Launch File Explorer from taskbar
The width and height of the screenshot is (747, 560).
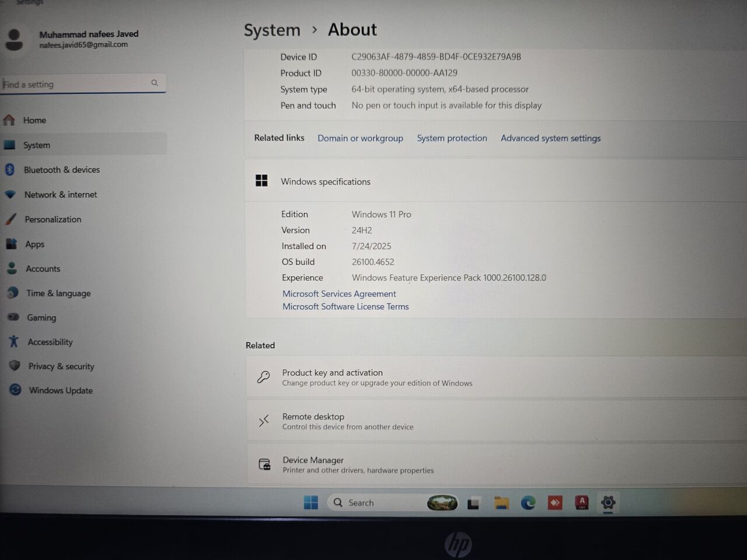pos(501,503)
